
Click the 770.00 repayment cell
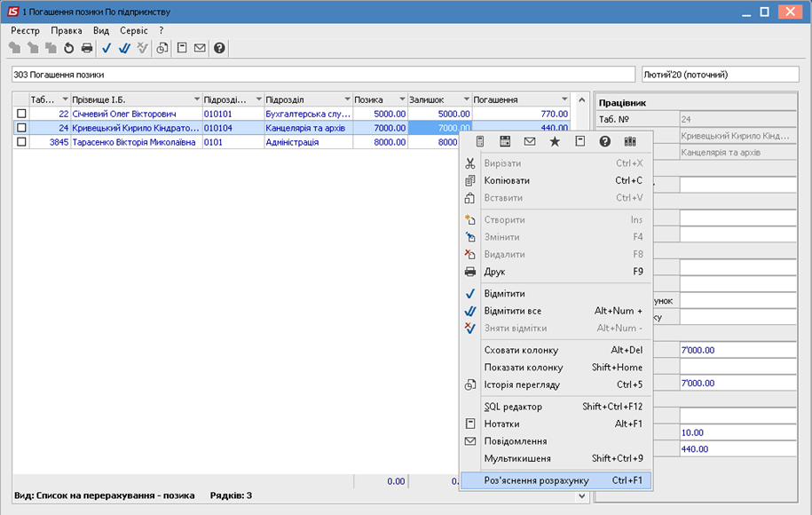click(x=521, y=114)
